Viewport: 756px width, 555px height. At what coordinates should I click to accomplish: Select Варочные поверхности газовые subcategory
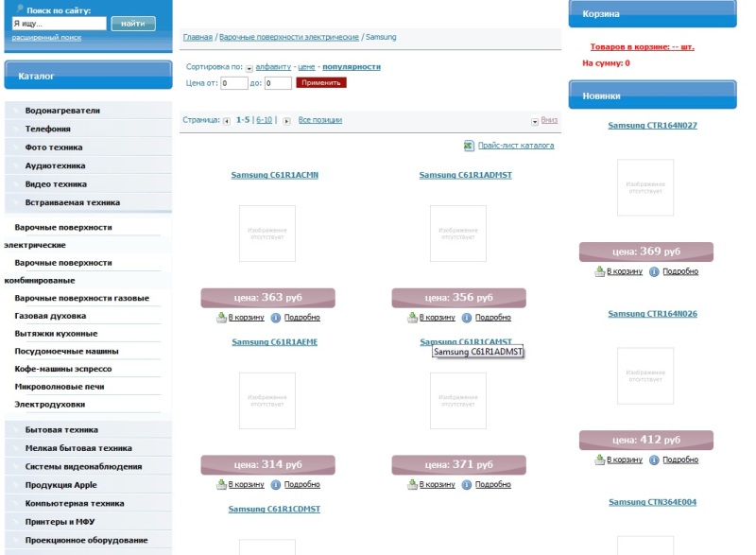pyautogui.click(x=82, y=298)
